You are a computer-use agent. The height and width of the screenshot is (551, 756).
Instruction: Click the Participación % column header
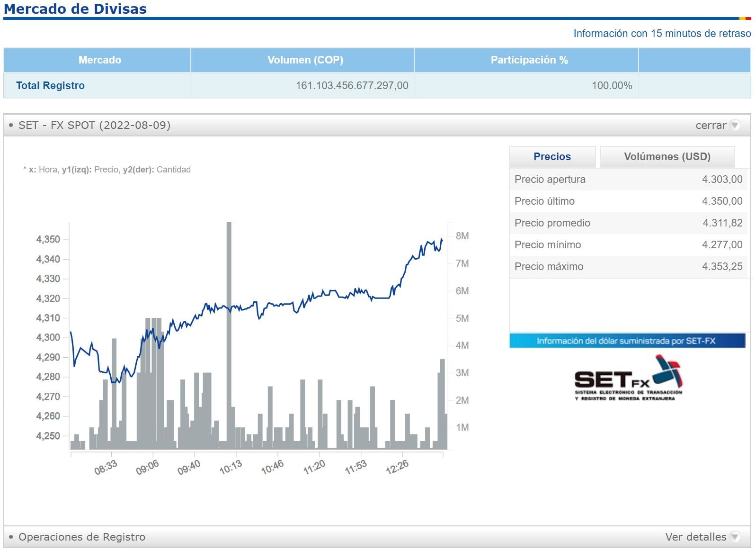pos(529,60)
